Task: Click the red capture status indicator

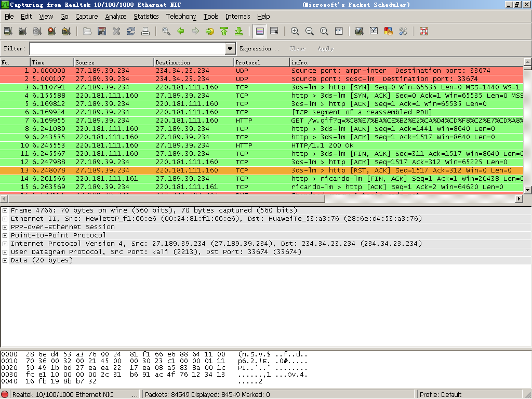Action: (x=5, y=395)
